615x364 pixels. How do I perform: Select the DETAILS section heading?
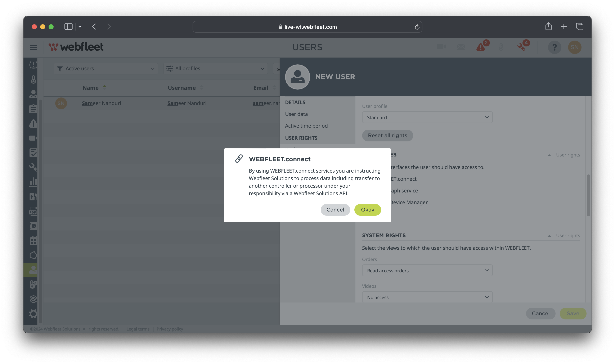point(295,102)
